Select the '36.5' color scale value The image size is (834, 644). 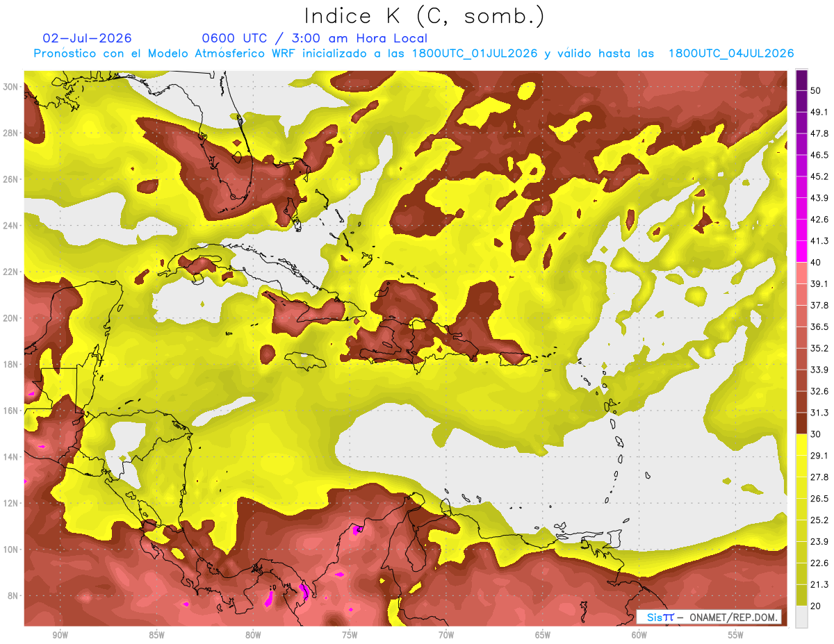tap(819, 327)
